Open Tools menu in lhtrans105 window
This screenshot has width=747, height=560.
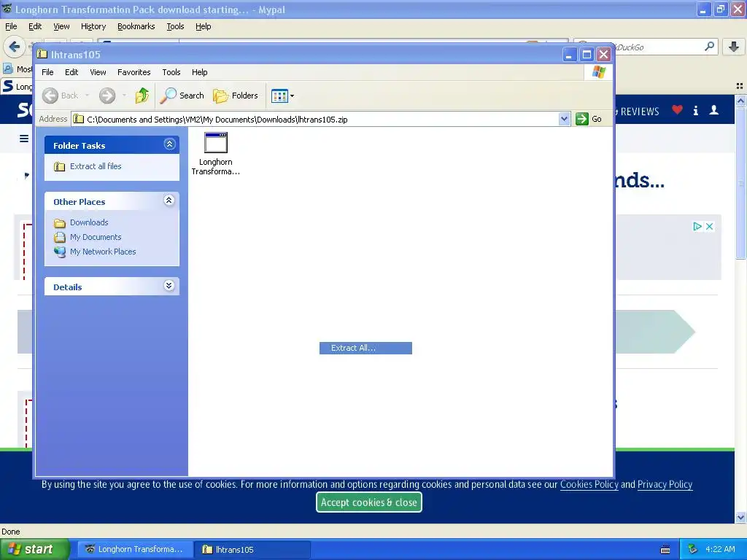coord(171,72)
